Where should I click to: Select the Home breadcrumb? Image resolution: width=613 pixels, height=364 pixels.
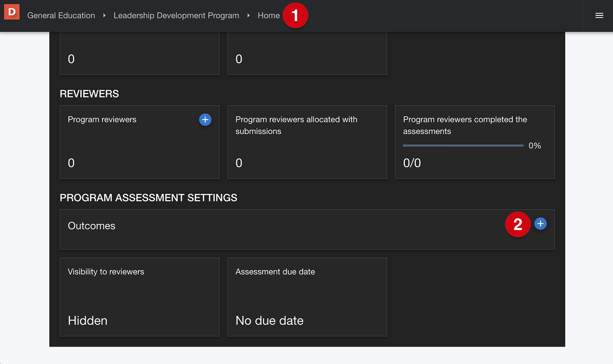pos(269,15)
